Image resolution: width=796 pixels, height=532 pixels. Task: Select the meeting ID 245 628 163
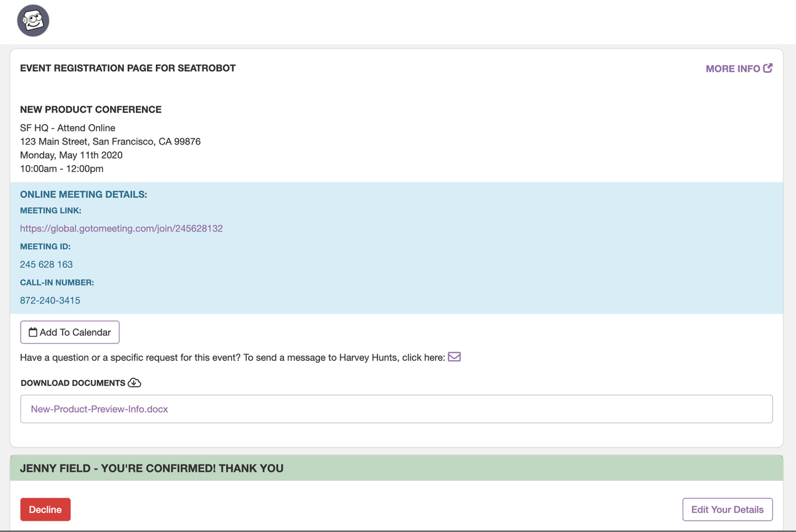click(46, 264)
